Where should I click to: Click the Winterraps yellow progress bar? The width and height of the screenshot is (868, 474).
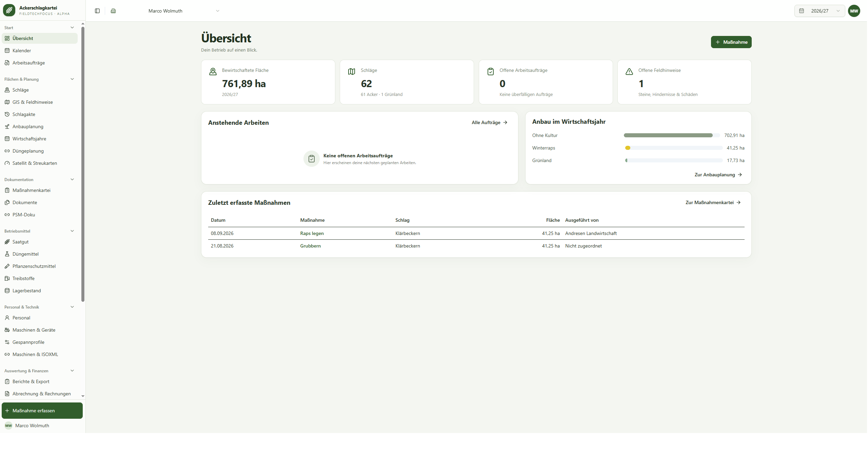click(x=674, y=148)
